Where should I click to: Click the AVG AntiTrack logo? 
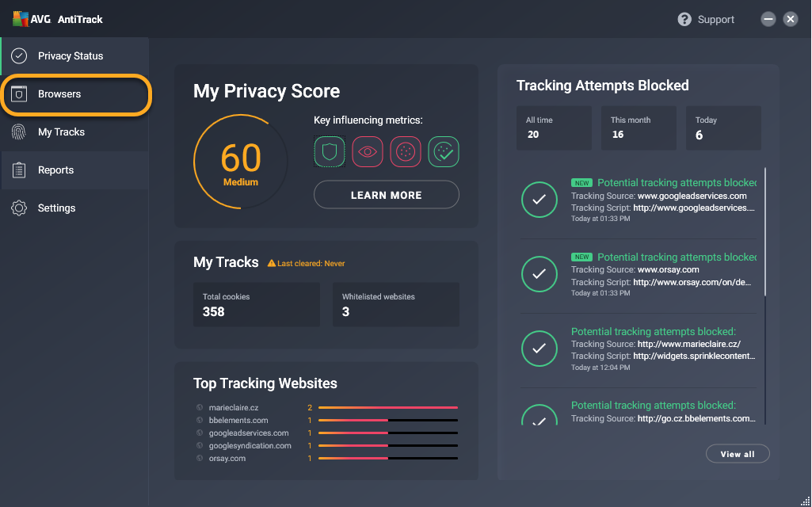[58, 19]
